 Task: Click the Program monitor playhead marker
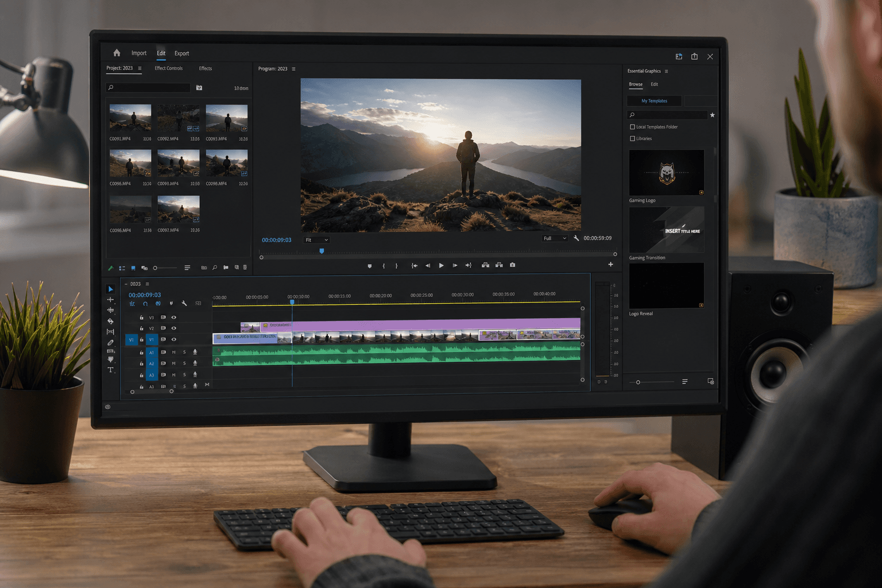(x=322, y=251)
